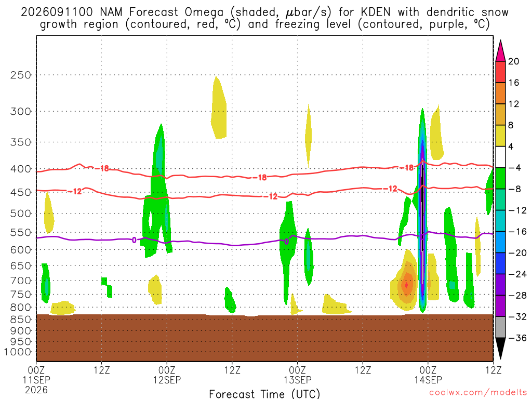
Task: Select the orange 12-16 colorbar swatch
Action: [x=500, y=94]
